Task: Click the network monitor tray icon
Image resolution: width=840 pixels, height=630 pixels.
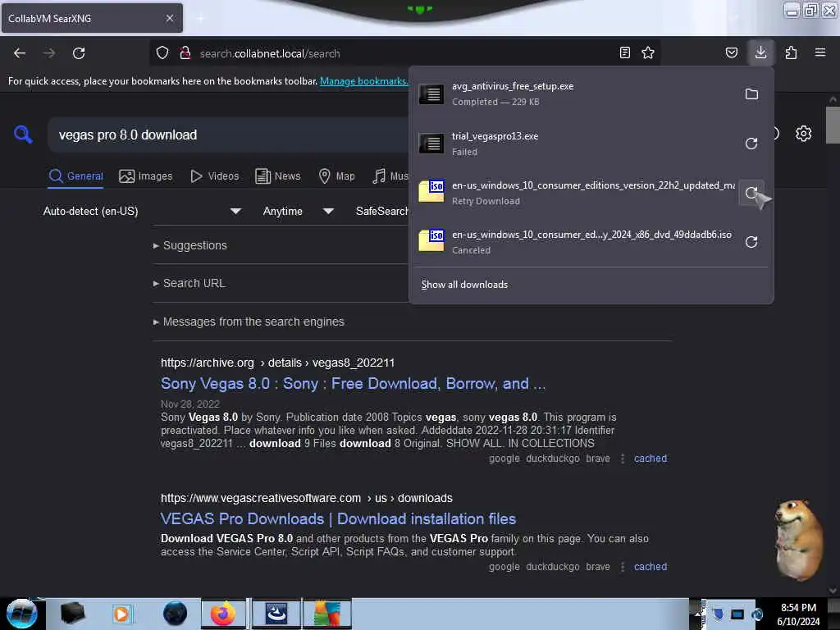Action: pos(737,614)
